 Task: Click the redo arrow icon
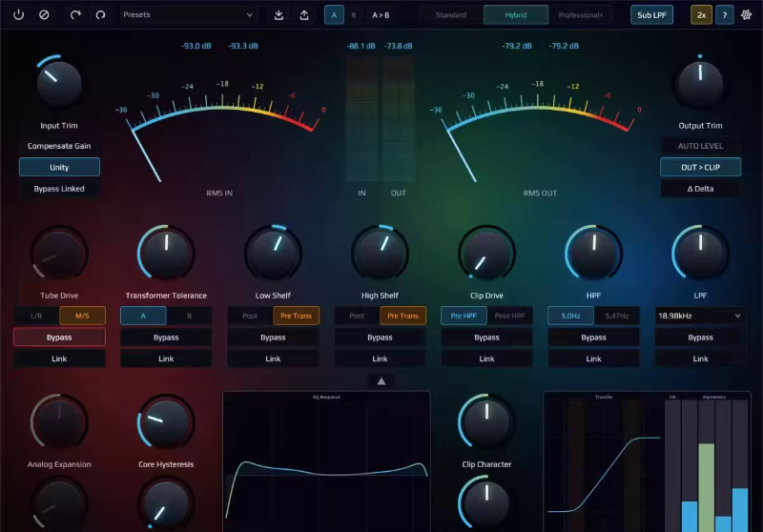100,15
